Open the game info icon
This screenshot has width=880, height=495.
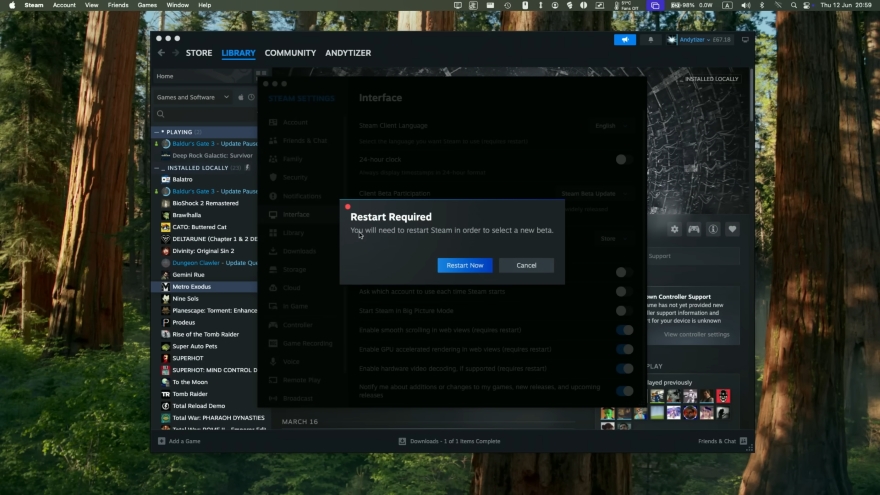point(713,229)
